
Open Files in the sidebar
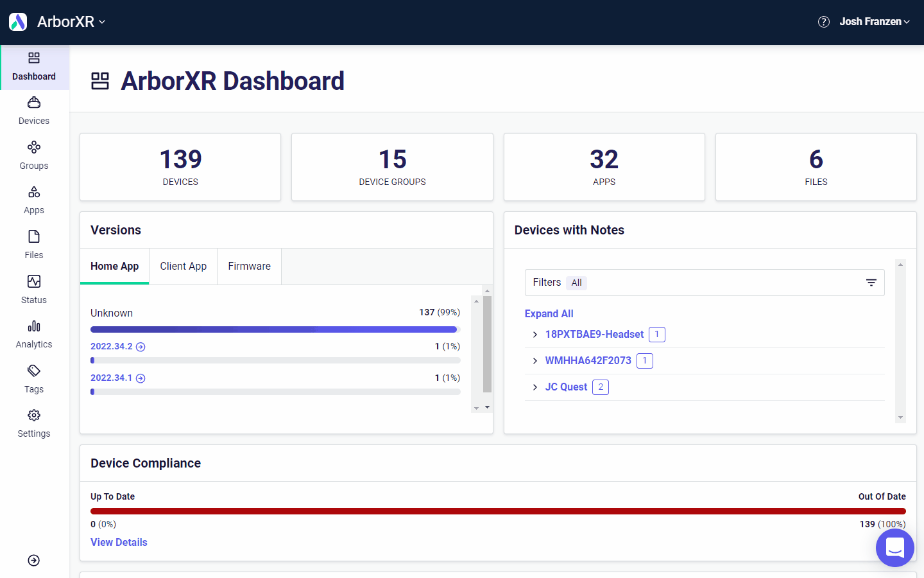point(34,245)
